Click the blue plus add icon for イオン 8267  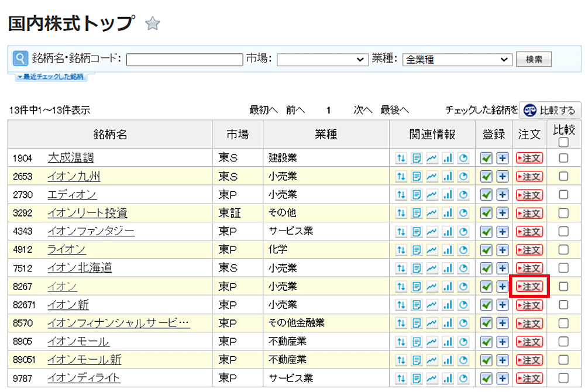(503, 287)
